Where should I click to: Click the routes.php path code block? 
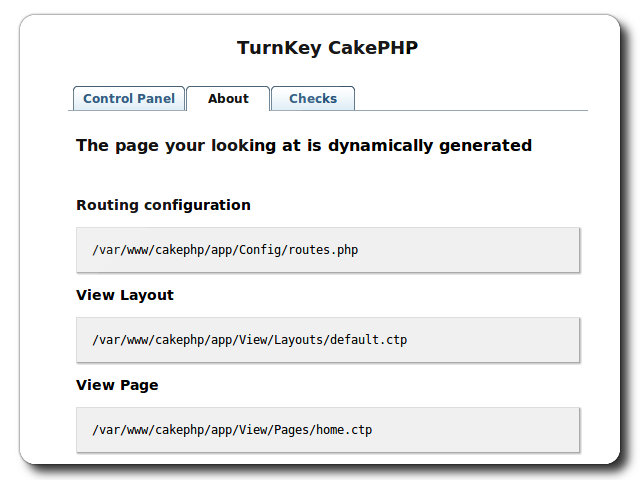pyautogui.click(x=327, y=250)
